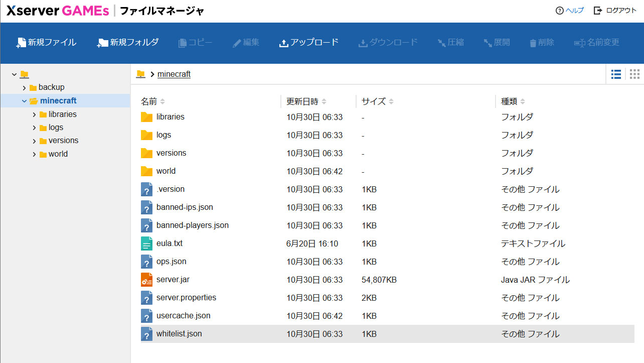Click the 展開 (extract) toolbar button
Image resolution: width=644 pixels, height=363 pixels.
[x=497, y=43]
